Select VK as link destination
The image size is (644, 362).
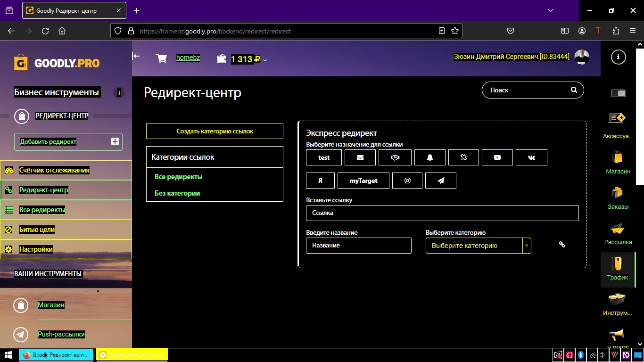pyautogui.click(x=532, y=157)
